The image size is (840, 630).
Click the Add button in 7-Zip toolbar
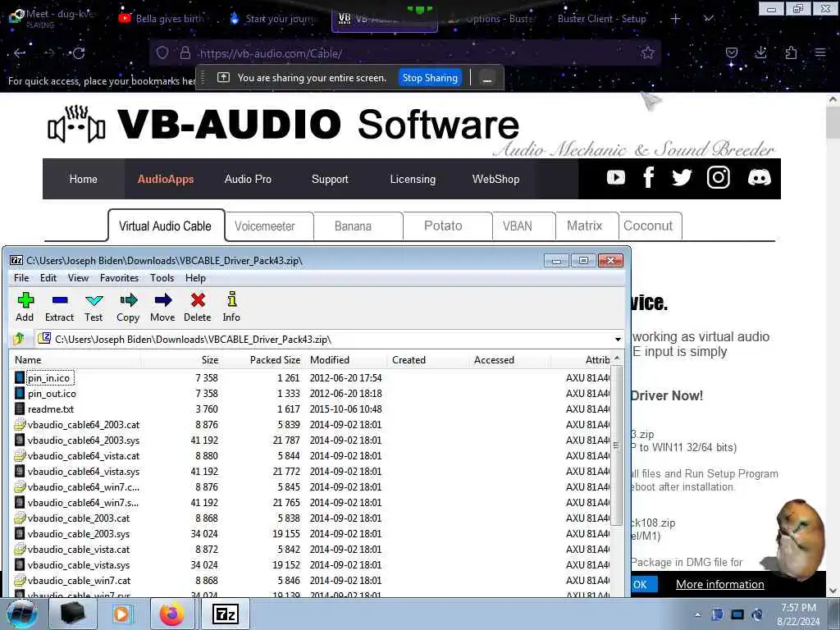click(25, 307)
